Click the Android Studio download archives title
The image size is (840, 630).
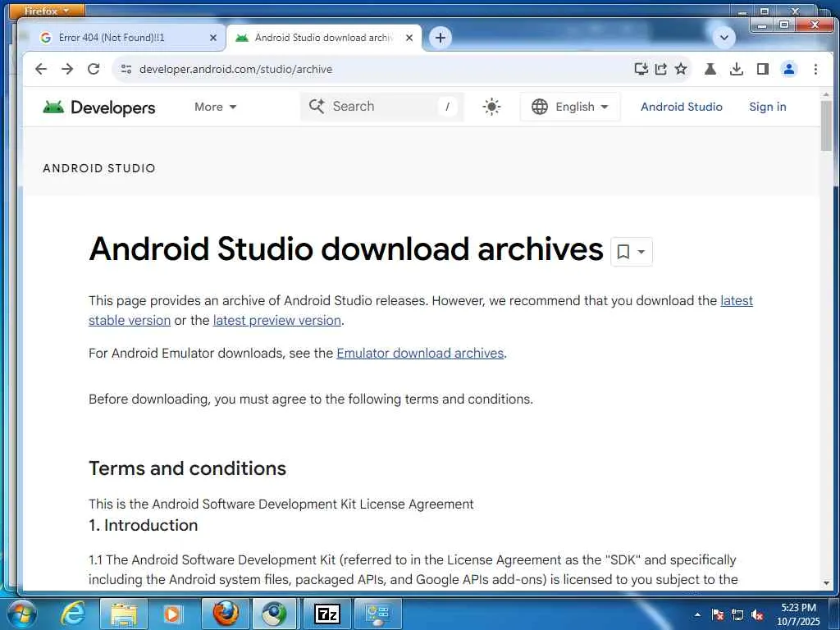coord(346,249)
